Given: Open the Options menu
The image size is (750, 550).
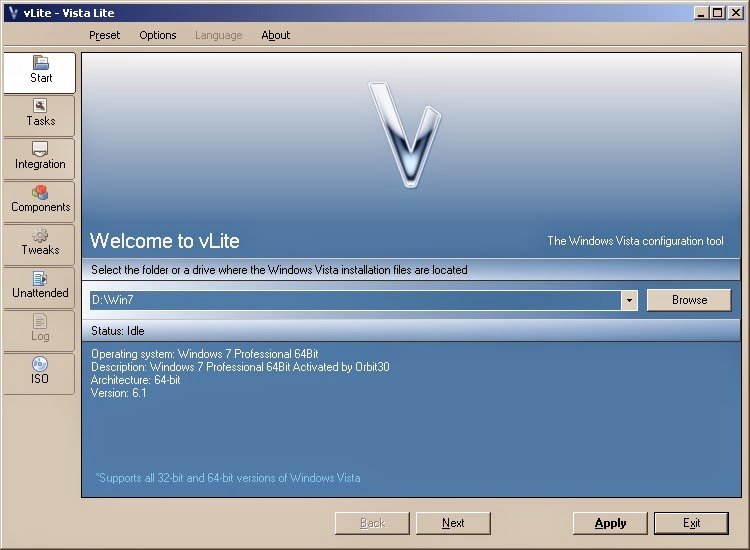Looking at the screenshot, I should pos(158,35).
